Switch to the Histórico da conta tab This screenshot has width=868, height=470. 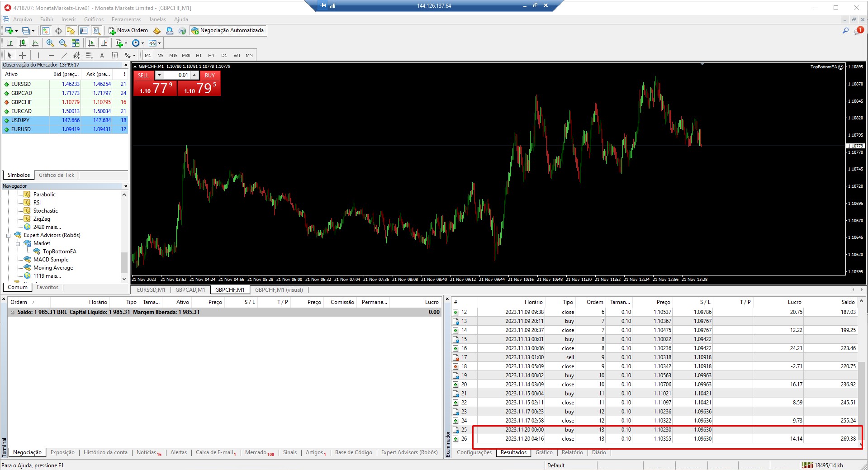[x=105, y=452]
